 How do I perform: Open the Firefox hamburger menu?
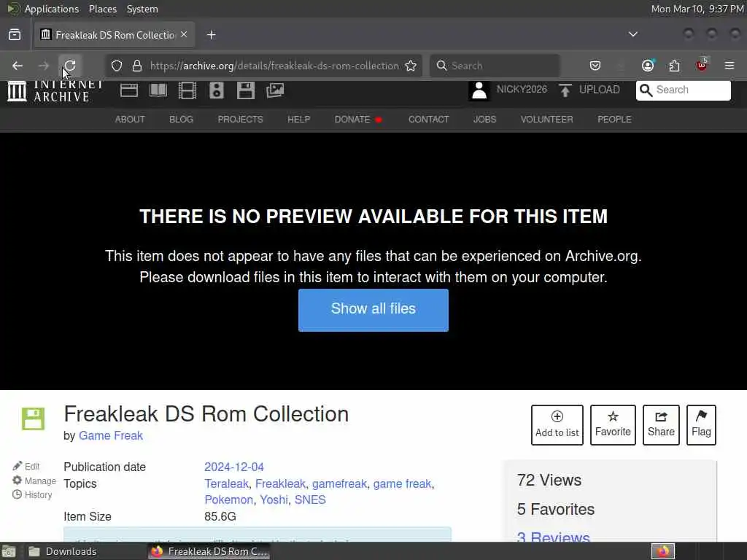click(x=729, y=66)
